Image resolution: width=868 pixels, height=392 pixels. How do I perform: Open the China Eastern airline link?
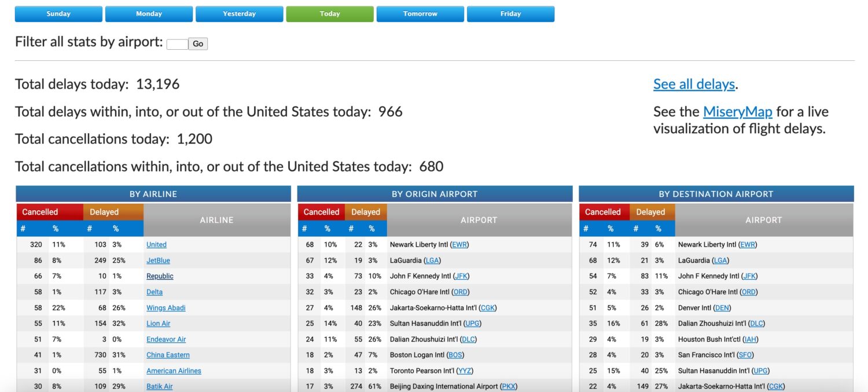(x=168, y=355)
